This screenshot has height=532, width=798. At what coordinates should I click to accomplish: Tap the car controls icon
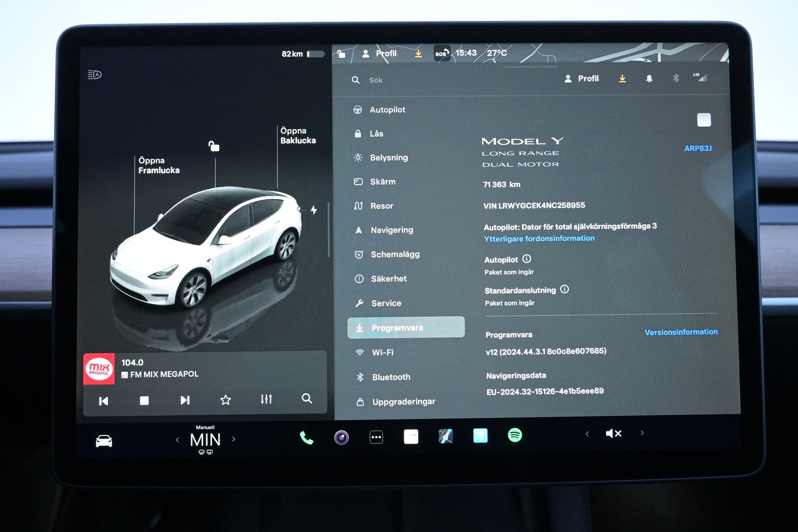coord(104,441)
